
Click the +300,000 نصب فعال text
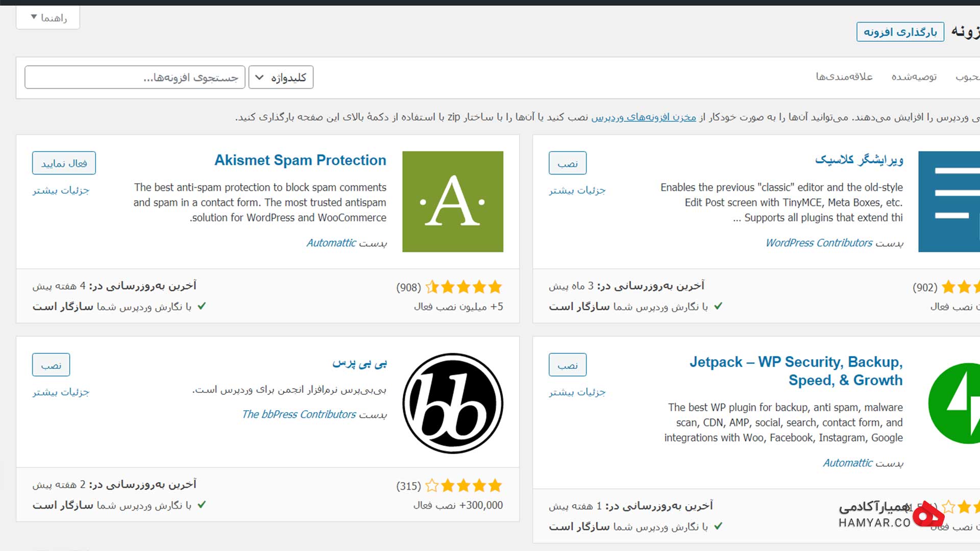coord(458,505)
